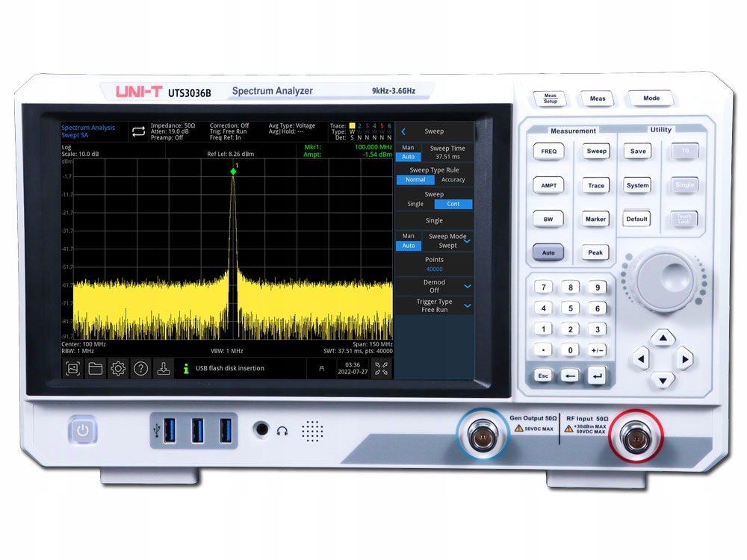This screenshot has height=560, width=747.
Task: Push the power button on front panel
Action: [82, 430]
